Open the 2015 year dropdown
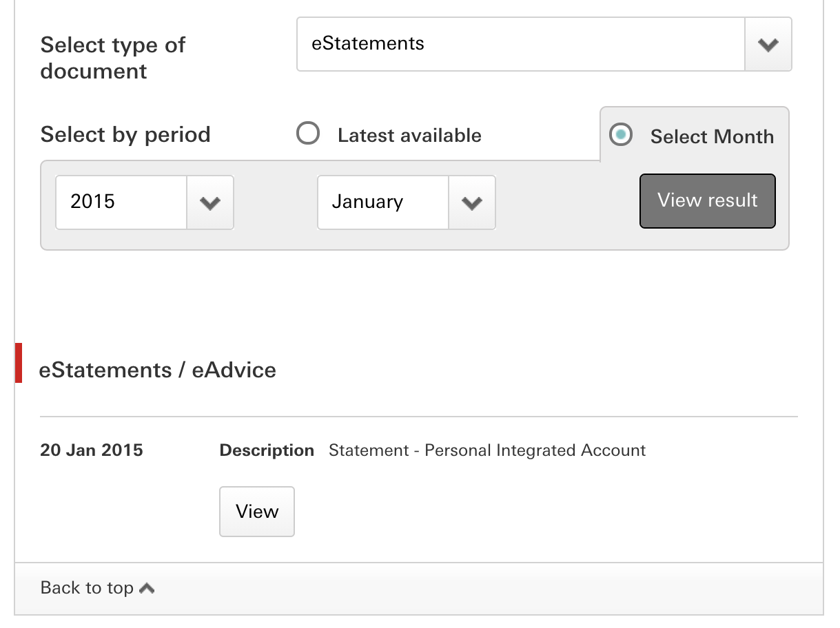The image size is (840, 628). click(121, 202)
